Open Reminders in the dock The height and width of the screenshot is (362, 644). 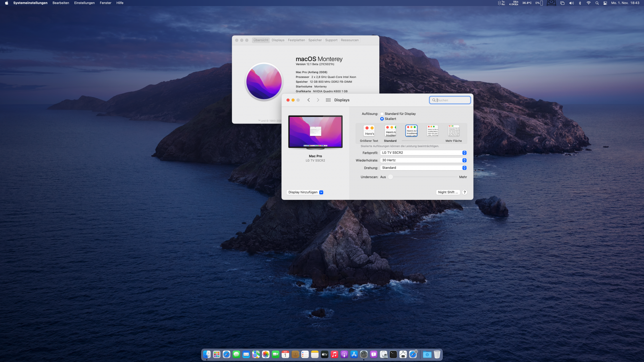305,354
